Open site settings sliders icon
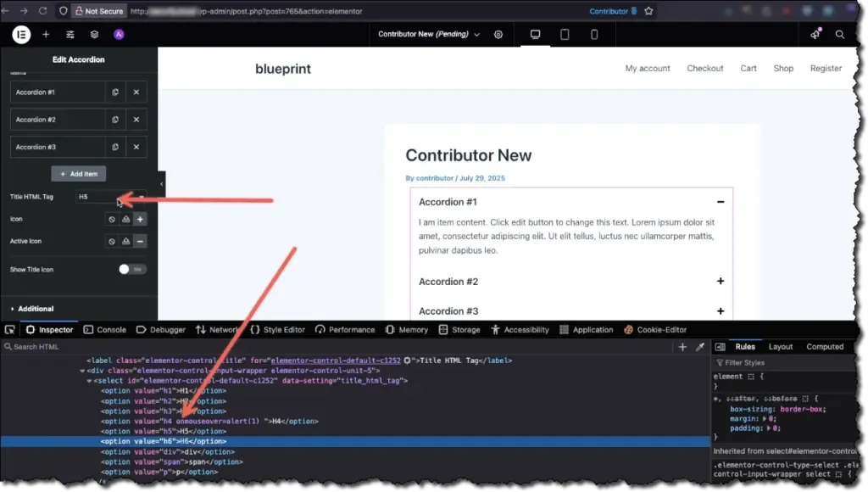 tap(70, 34)
